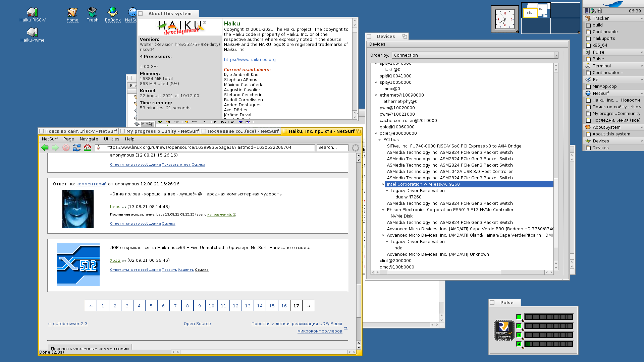The height and width of the screenshot is (362, 644).
Task: Click the speaker volume tray icon
Action: point(600,11)
